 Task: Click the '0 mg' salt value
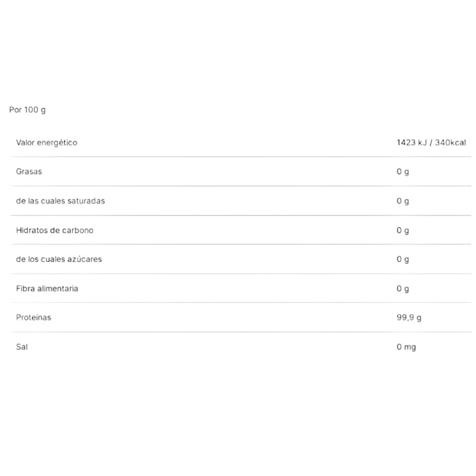[x=406, y=347]
